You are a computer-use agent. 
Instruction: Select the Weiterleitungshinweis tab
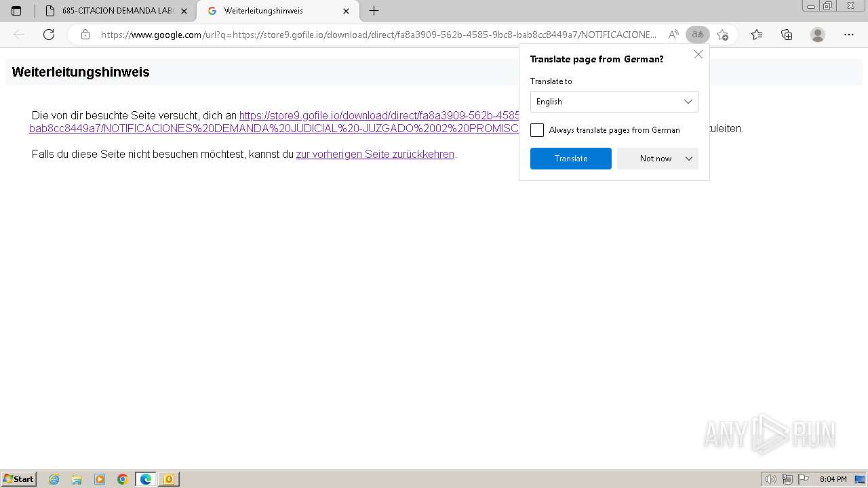click(x=278, y=11)
